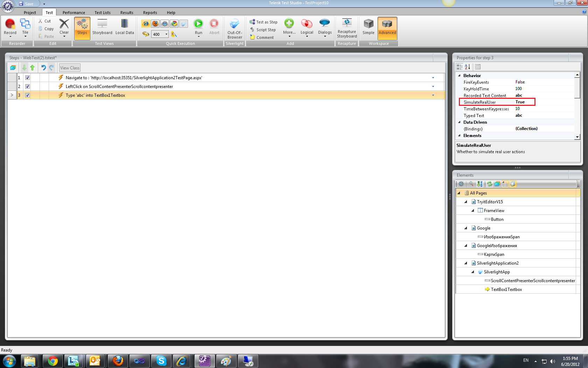Click the View Class button

pos(70,68)
